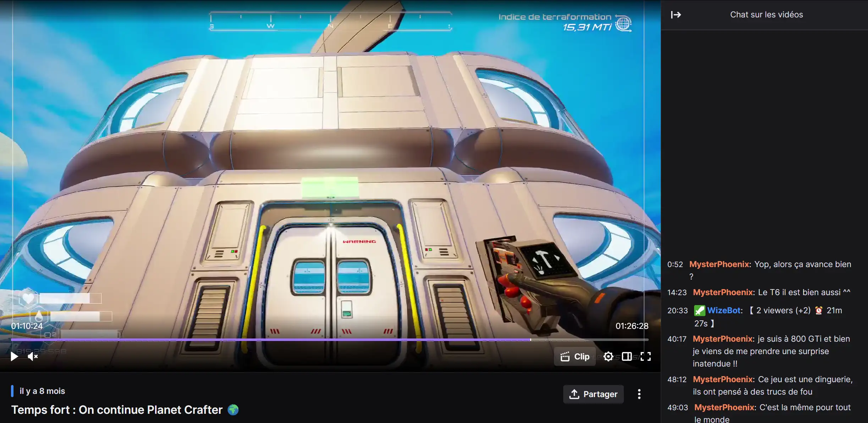Jump to the 14:23 chat timestamp

coord(677,292)
